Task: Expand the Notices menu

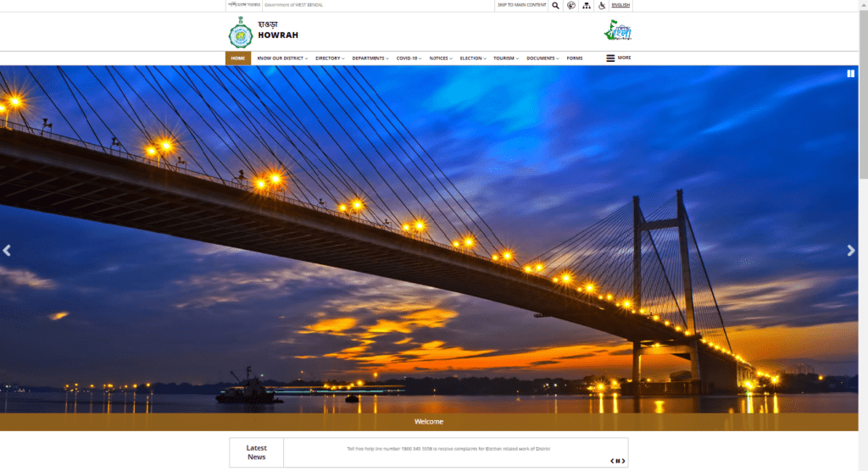Action: click(441, 58)
